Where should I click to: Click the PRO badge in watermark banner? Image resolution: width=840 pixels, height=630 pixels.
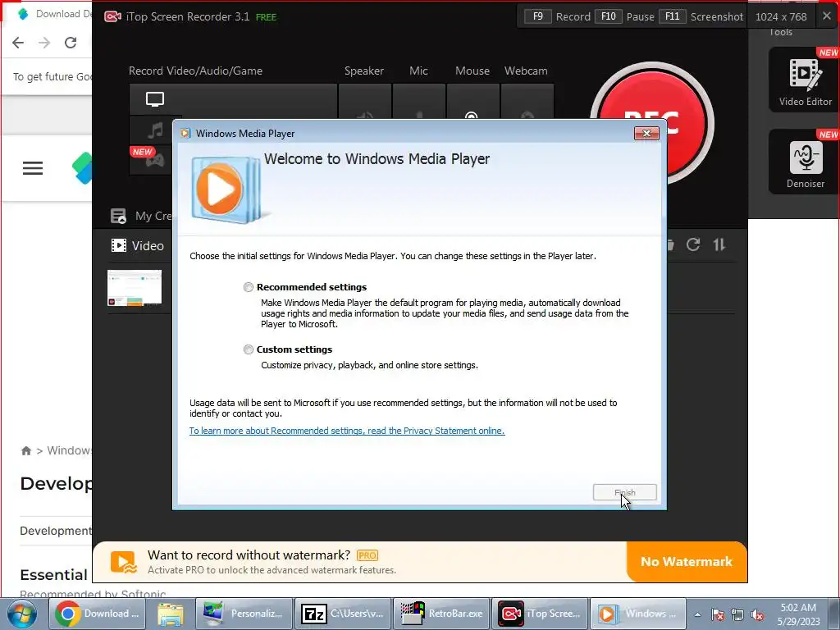pyautogui.click(x=367, y=555)
